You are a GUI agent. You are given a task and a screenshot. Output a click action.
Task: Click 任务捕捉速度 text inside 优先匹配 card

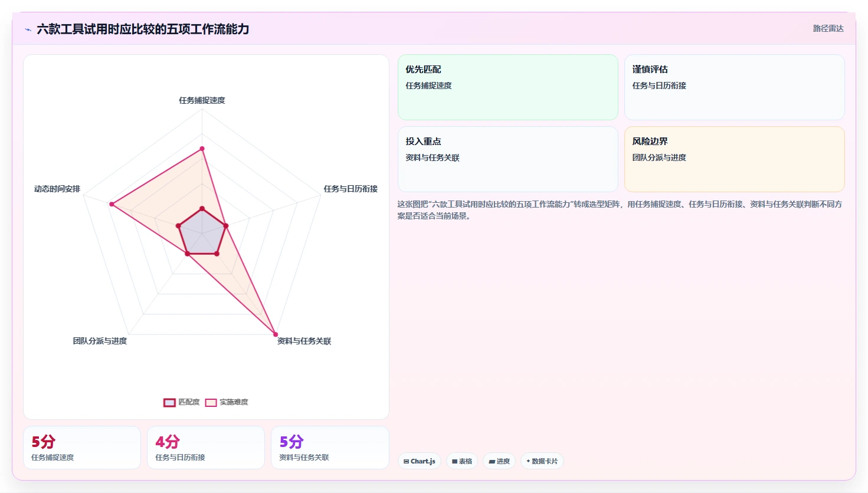click(428, 86)
